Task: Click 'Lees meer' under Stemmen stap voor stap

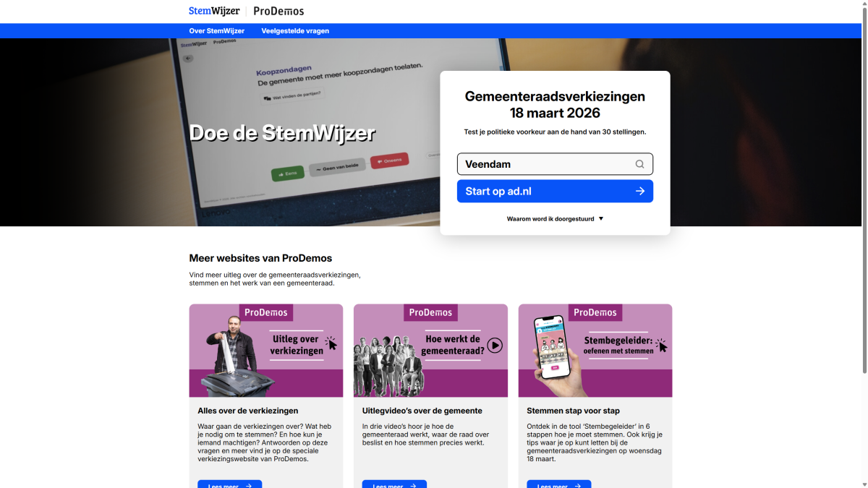Action: (558, 484)
